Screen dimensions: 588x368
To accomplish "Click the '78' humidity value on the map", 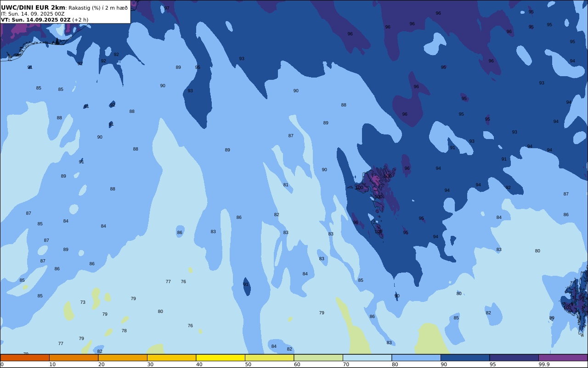I will coord(124,331).
